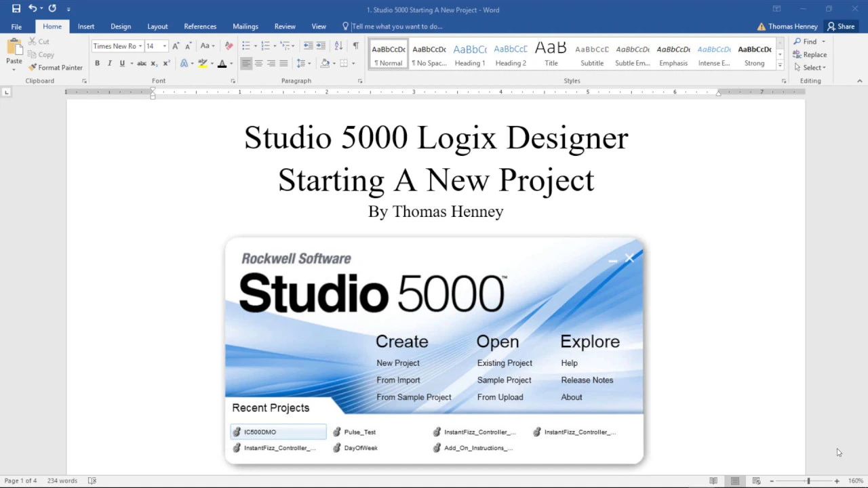Click the 160% zoom level indicator

(x=856, y=481)
